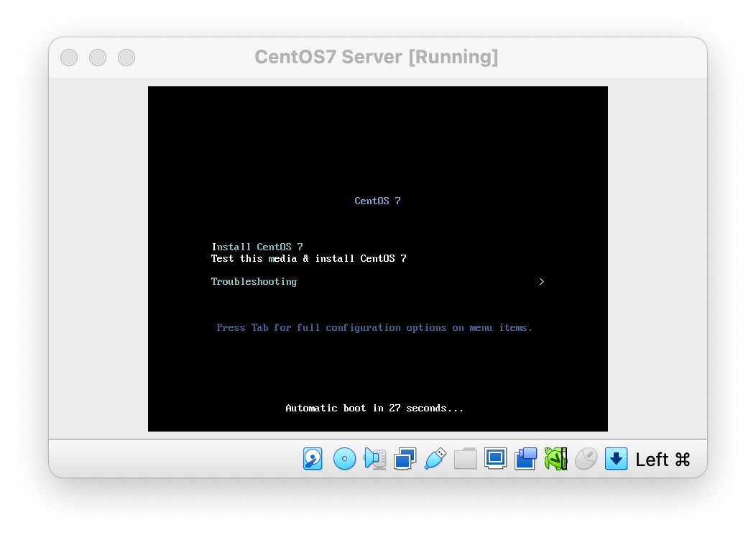This screenshot has width=756, height=538.
Task: Open the display settings status icon
Action: pos(496,458)
